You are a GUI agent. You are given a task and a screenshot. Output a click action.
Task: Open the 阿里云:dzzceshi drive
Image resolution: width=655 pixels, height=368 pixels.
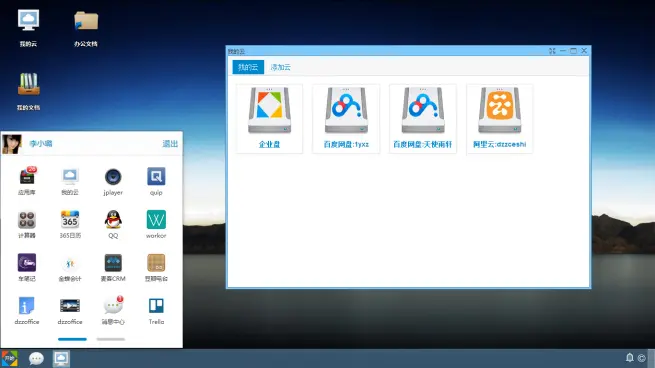(x=500, y=119)
